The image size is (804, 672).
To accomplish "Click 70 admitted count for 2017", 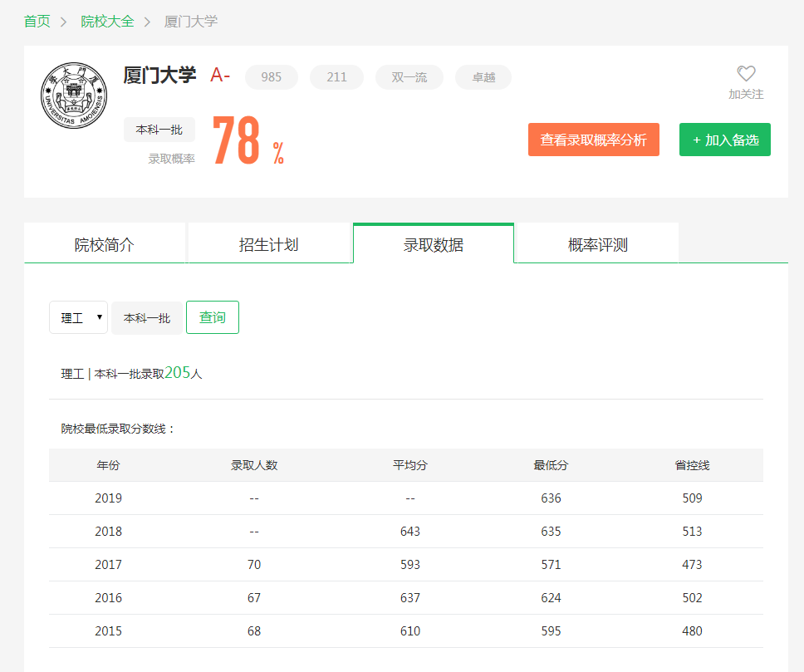I will [x=254, y=565].
